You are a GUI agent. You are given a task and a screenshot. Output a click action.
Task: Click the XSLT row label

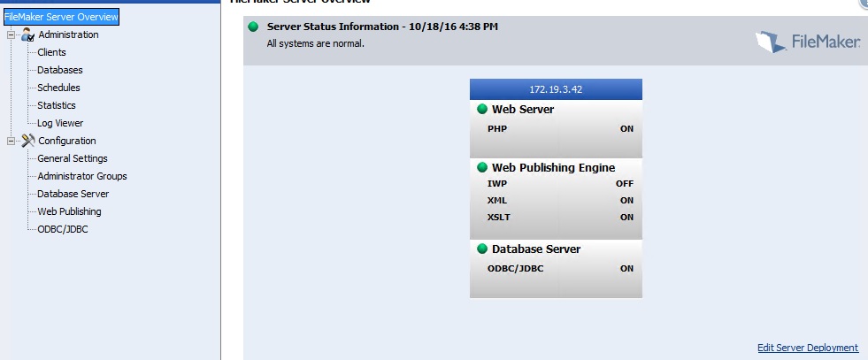pos(499,217)
